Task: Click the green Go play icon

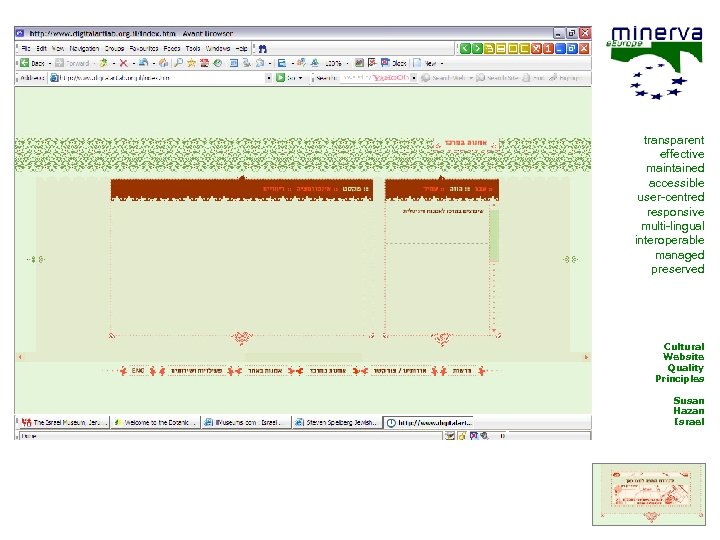Action: point(280,78)
